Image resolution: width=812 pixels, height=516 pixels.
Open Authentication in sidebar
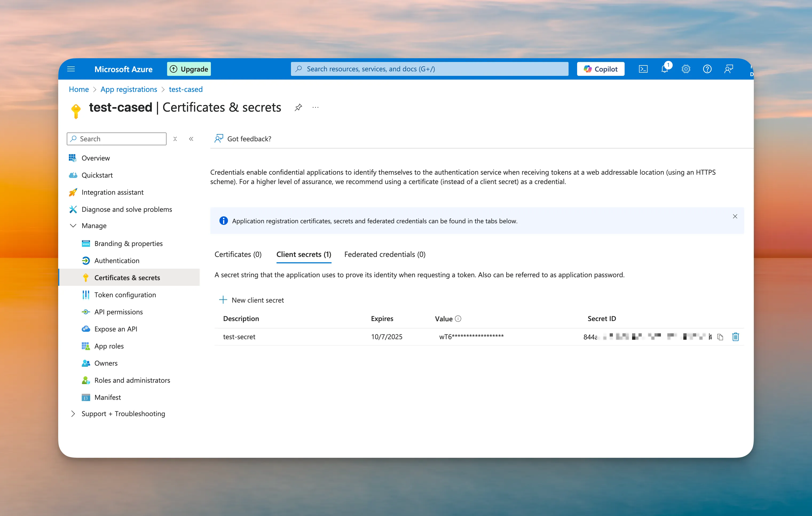point(117,260)
